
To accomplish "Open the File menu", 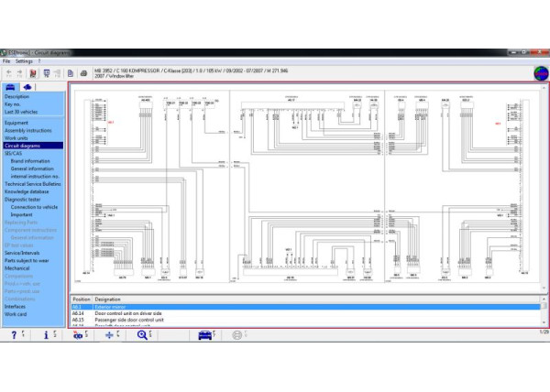I will (7, 60).
